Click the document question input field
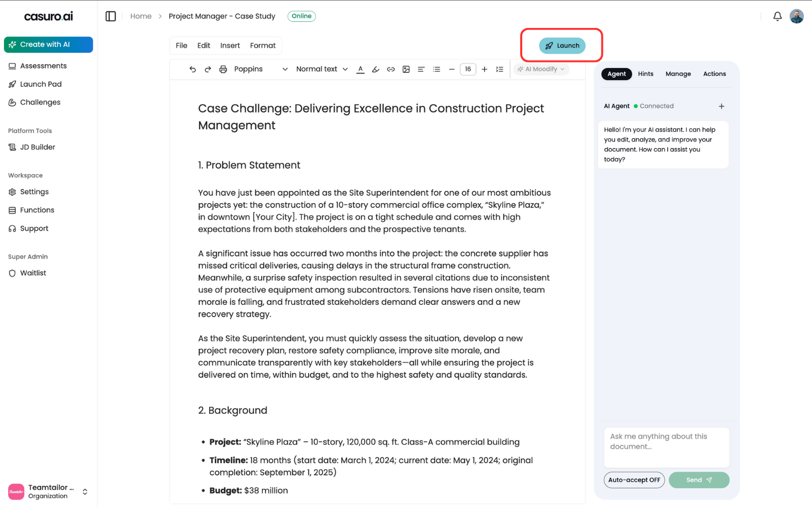Image resolution: width=812 pixels, height=508 pixels. 666,447
